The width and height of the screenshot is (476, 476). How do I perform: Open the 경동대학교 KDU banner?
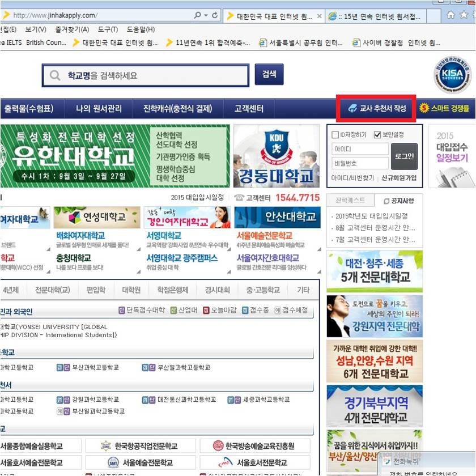(277, 156)
